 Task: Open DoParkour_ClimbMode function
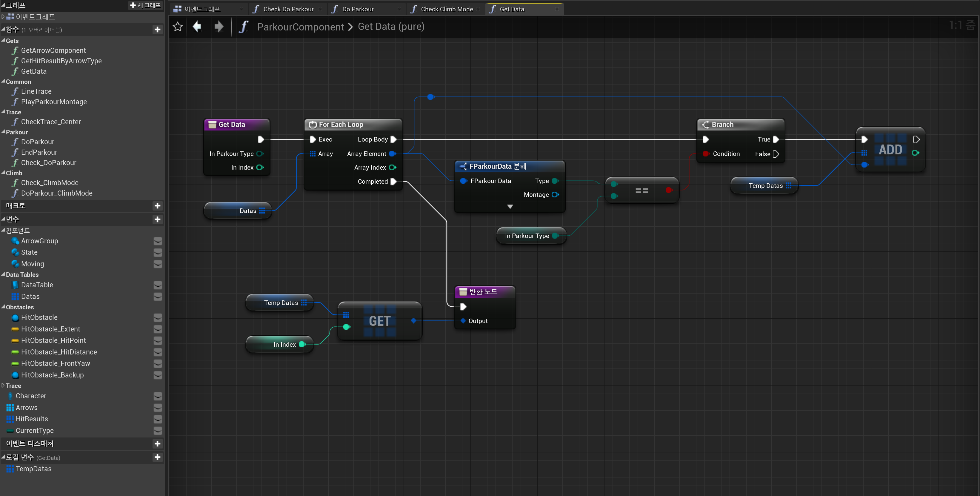pyautogui.click(x=57, y=193)
